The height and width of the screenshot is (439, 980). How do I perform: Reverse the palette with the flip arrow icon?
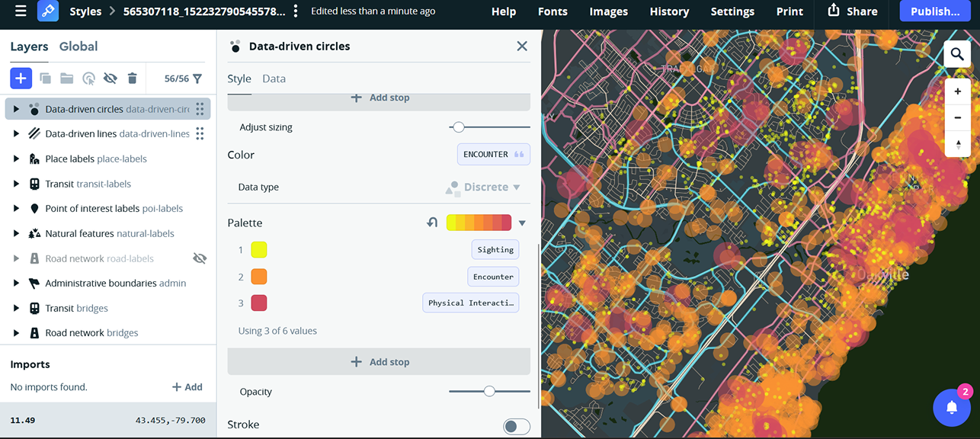[431, 222]
